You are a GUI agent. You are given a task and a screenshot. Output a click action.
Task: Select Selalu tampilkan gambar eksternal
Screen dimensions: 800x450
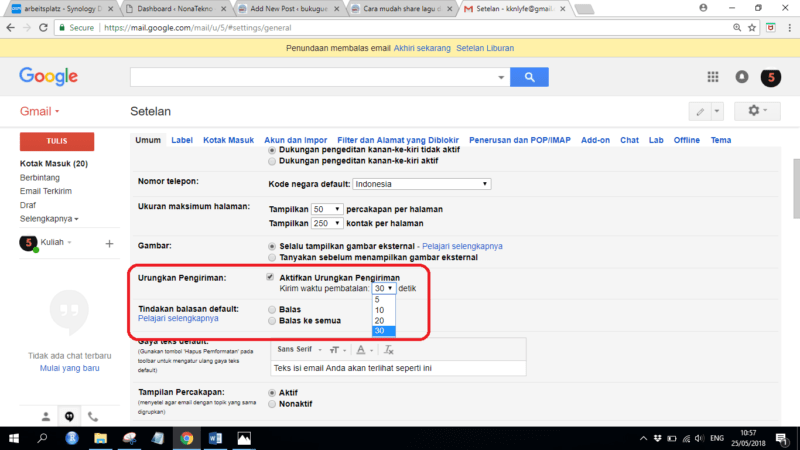(x=272, y=246)
